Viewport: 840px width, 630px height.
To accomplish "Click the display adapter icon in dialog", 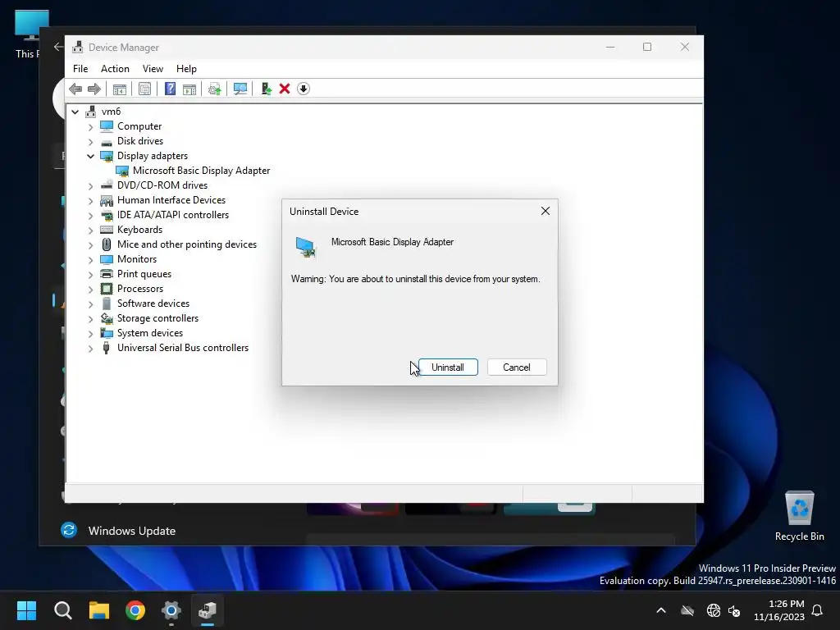I will coord(306,248).
